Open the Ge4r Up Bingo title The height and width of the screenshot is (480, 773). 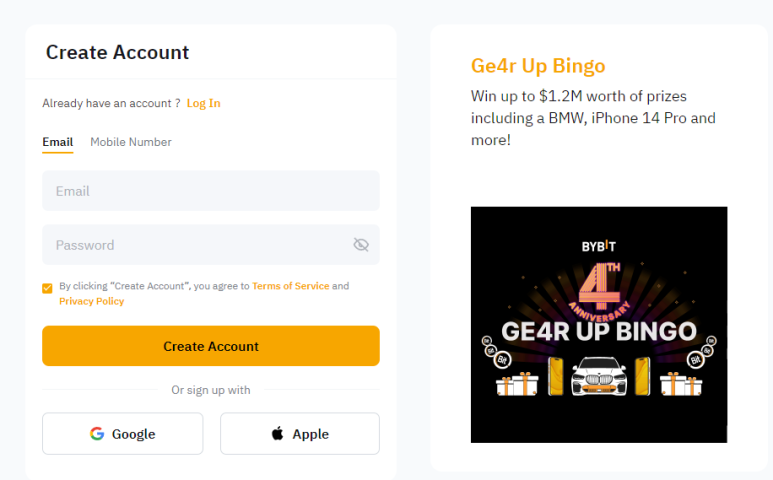click(x=538, y=67)
